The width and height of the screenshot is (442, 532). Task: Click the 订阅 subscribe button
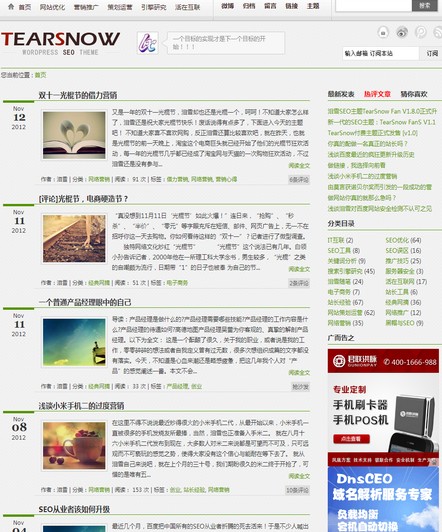(432, 53)
